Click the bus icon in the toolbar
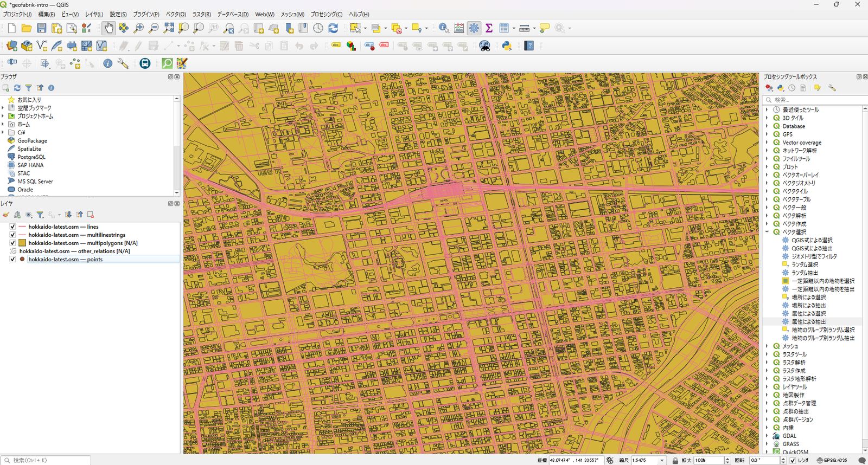This screenshot has width=868, height=465. click(x=145, y=63)
